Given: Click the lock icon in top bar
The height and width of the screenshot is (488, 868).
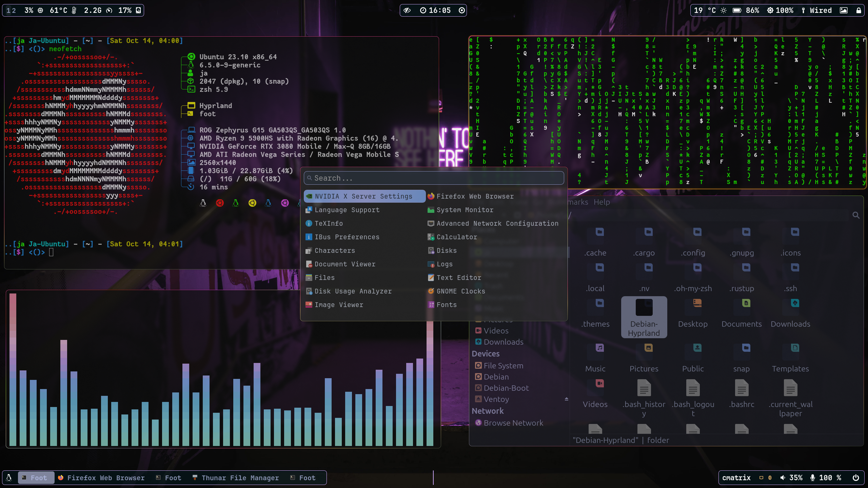Looking at the screenshot, I should coord(859,10).
